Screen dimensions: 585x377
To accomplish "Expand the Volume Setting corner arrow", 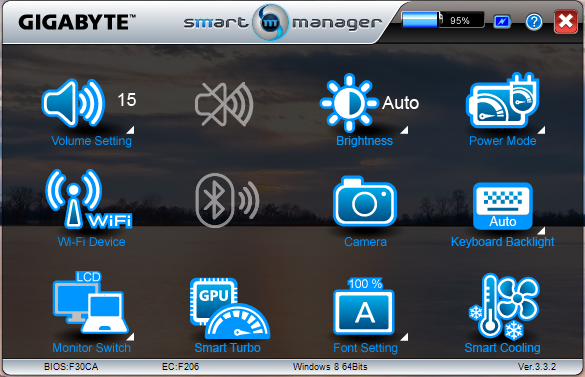I will click(x=130, y=130).
